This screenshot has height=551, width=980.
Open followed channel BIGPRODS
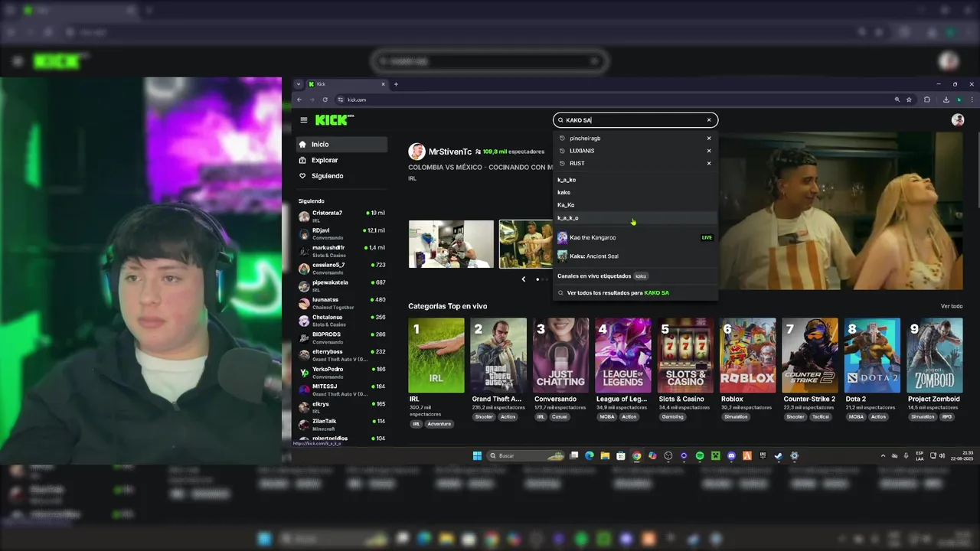[x=341, y=337]
